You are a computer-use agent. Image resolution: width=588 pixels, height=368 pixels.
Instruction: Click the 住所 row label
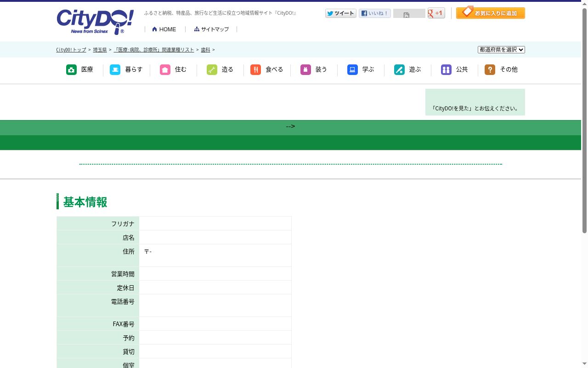(x=129, y=251)
